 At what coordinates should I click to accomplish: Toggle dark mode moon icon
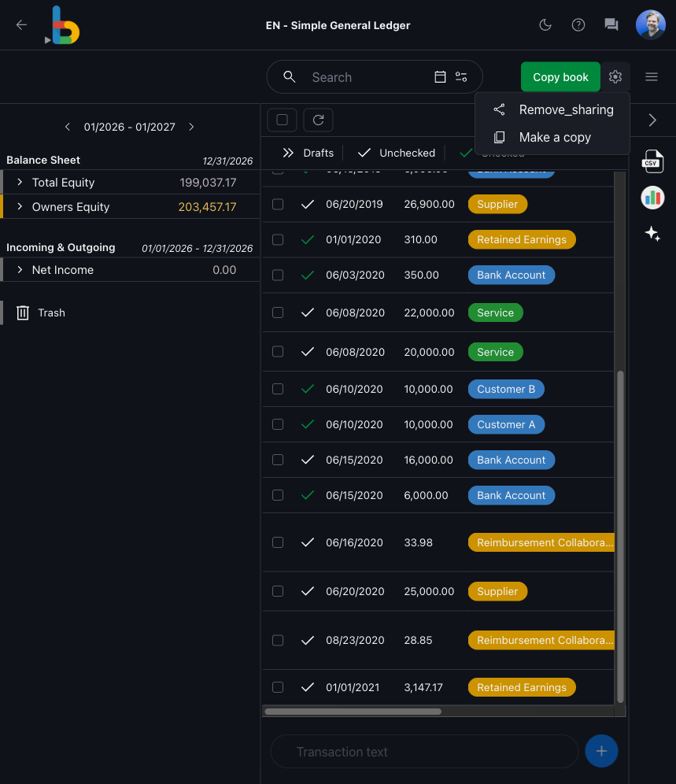545,24
